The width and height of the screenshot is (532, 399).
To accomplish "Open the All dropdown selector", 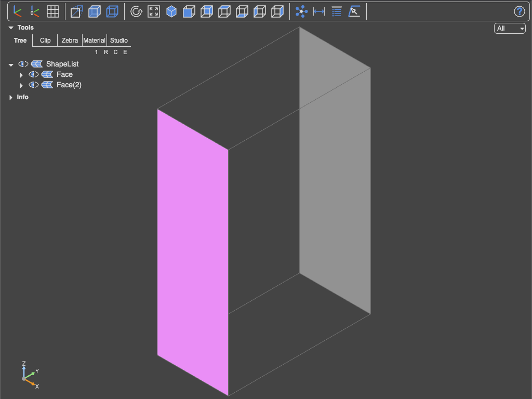I will point(510,29).
